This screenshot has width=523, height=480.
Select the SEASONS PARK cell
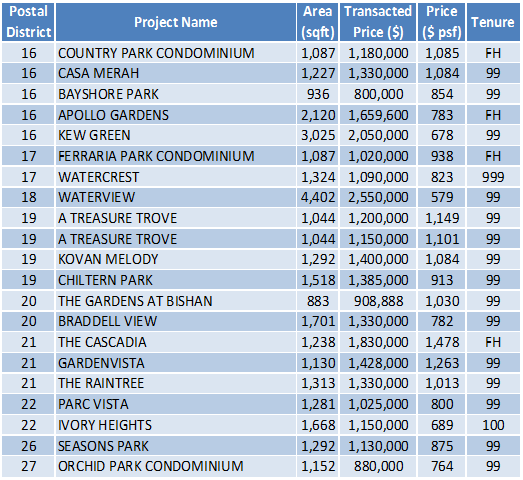[x=176, y=446]
